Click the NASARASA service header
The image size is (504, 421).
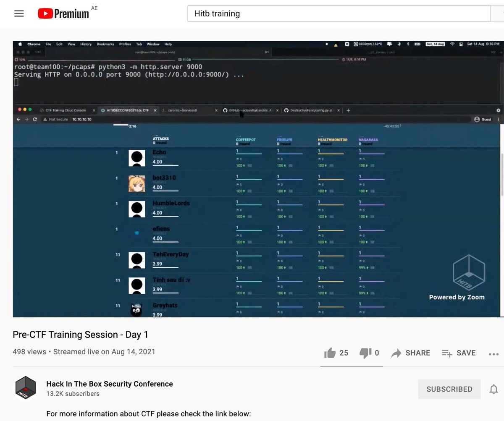click(368, 140)
